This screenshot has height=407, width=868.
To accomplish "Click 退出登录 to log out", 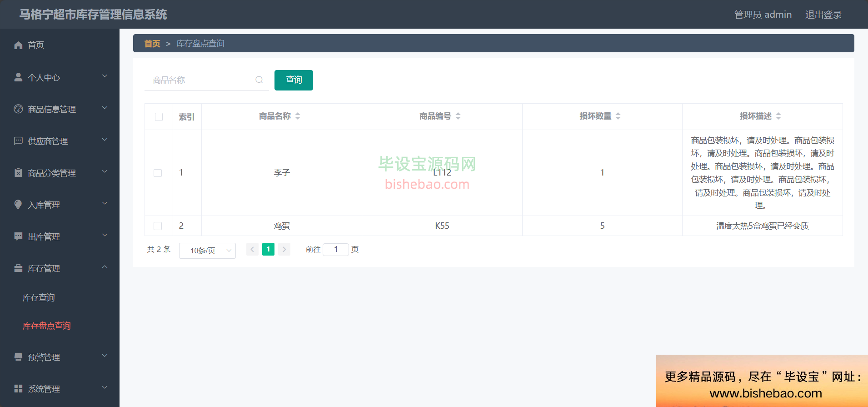I will pos(823,15).
